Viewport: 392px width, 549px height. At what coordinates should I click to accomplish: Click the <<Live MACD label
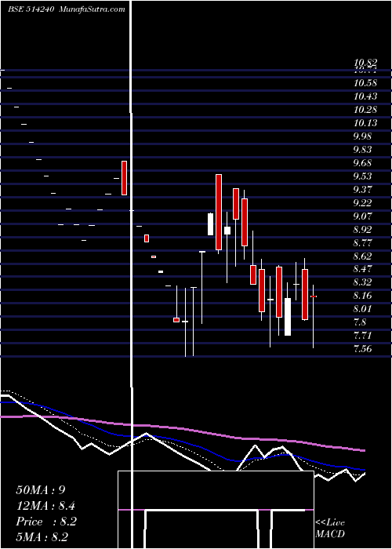click(330, 529)
